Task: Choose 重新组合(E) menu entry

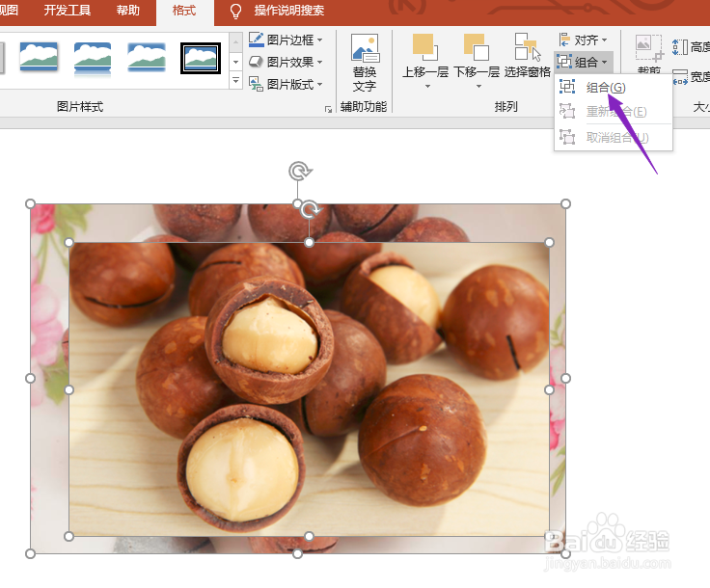Action: (614, 111)
